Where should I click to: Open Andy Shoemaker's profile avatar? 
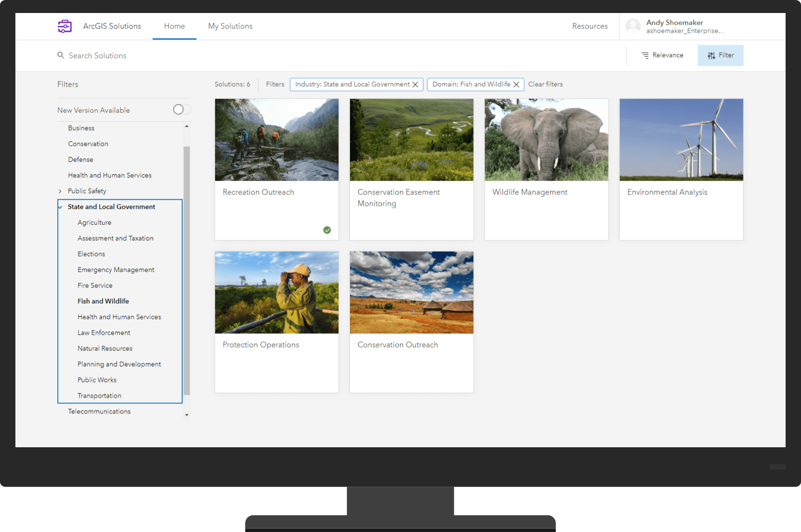(633, 26)
